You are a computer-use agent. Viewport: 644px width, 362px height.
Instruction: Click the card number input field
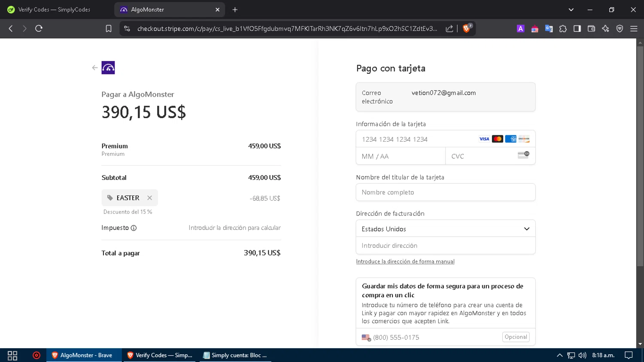(446, 139)
